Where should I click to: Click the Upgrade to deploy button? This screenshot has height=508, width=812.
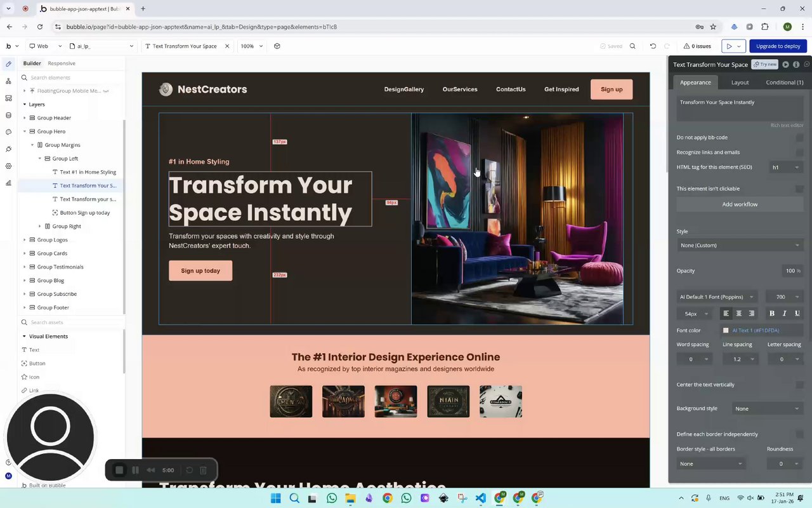click(x=778, y=46)
